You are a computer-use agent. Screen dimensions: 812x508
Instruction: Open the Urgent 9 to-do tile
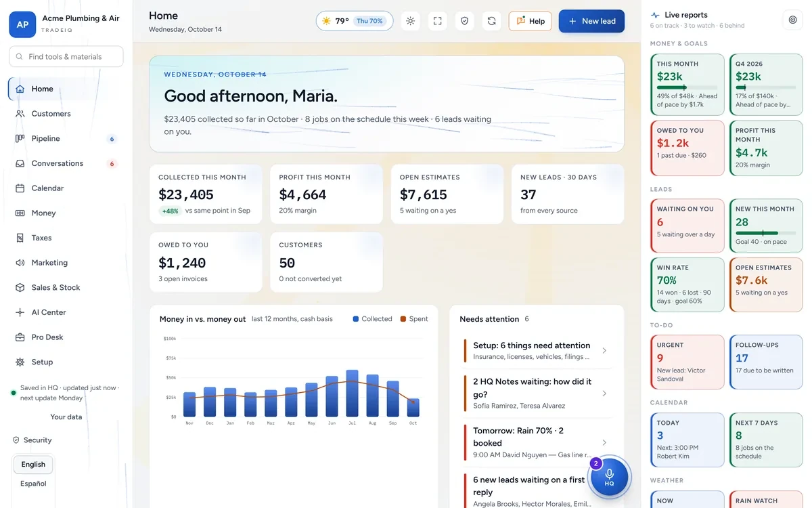pyautogui.click(x=687, y=362)
